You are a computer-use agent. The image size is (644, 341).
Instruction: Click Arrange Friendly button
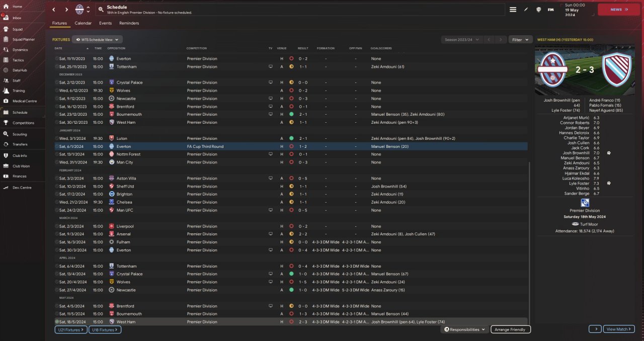point(511,329)
